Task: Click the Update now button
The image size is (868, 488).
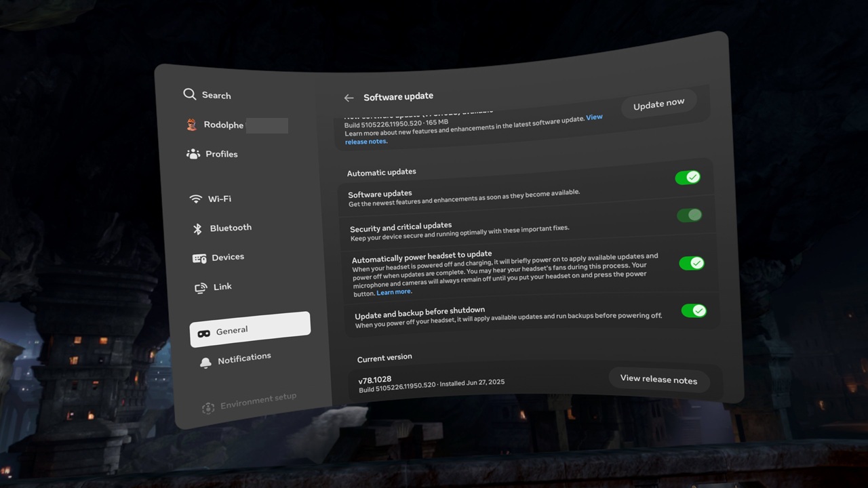Action: pos(658,104)
